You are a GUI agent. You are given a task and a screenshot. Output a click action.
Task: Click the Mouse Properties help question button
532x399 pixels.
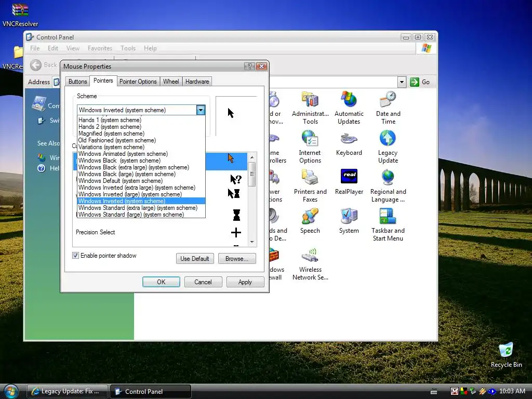(249, 66)
